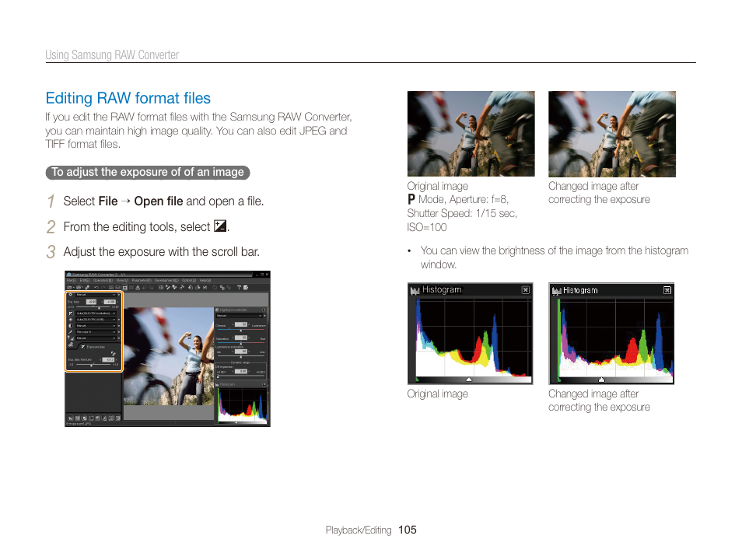This screenshot has width=742, height=560.
Task: Select the T text toolbar icon
Action: [x=239, y=287]
